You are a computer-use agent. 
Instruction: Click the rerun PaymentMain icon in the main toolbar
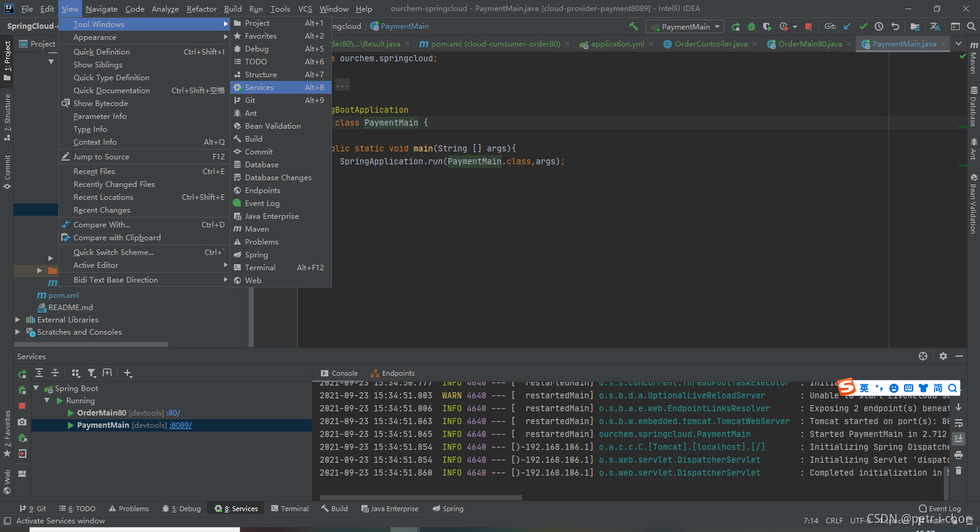[x=736, y=26]
